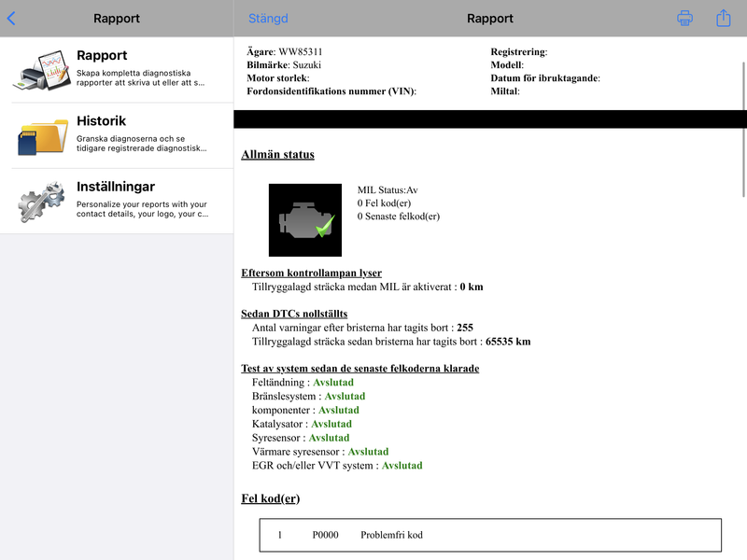Close report with Stängd button
Screen dimensions: 747x560
268,19
